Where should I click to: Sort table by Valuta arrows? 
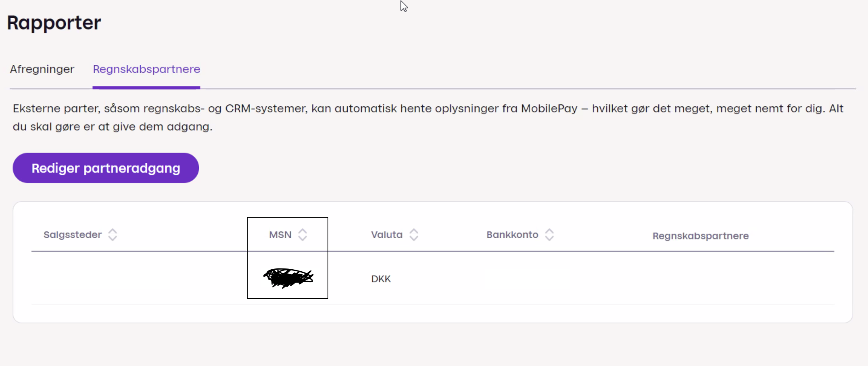pyautogui.click(x=414, y=235)
